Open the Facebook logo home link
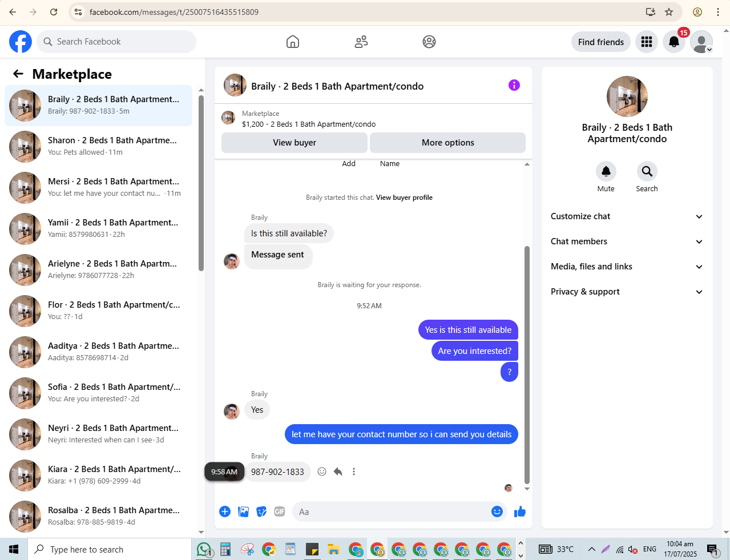The height and width of the screenshot is (560, 730). (21, 42)
